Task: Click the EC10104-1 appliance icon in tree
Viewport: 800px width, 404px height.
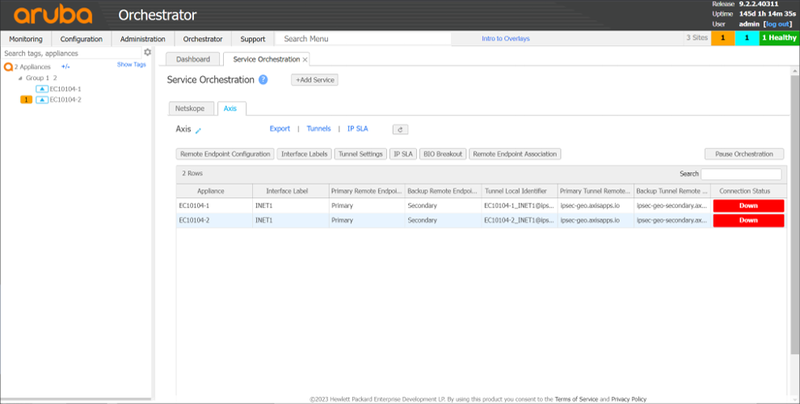Action: click(x=42, y=89)
